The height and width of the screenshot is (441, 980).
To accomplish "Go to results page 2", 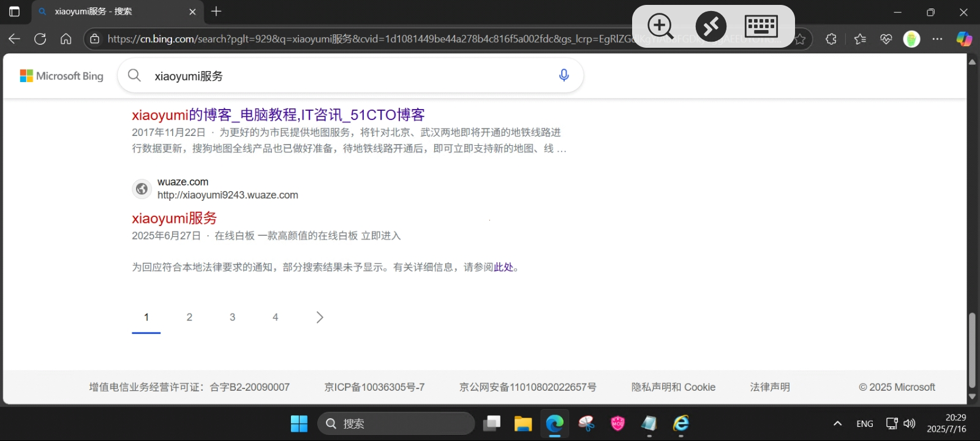I will coord(189,317).
